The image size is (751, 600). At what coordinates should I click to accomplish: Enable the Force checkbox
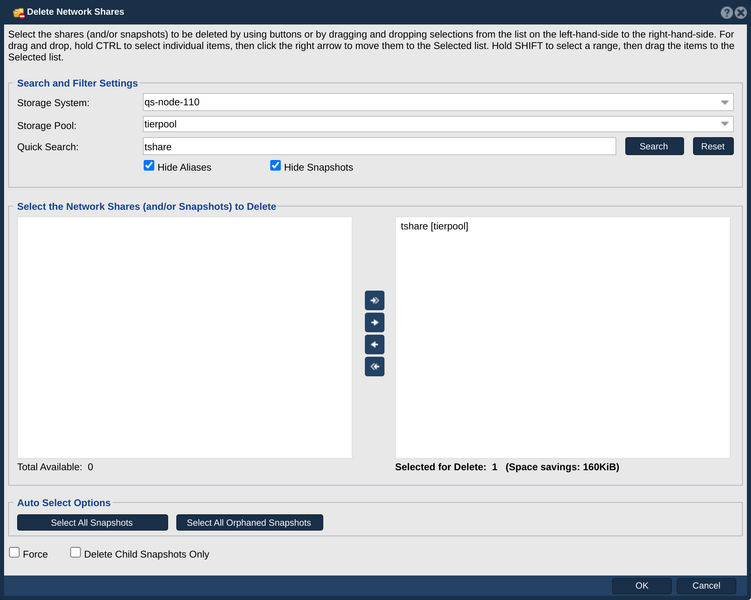point(14,553)
